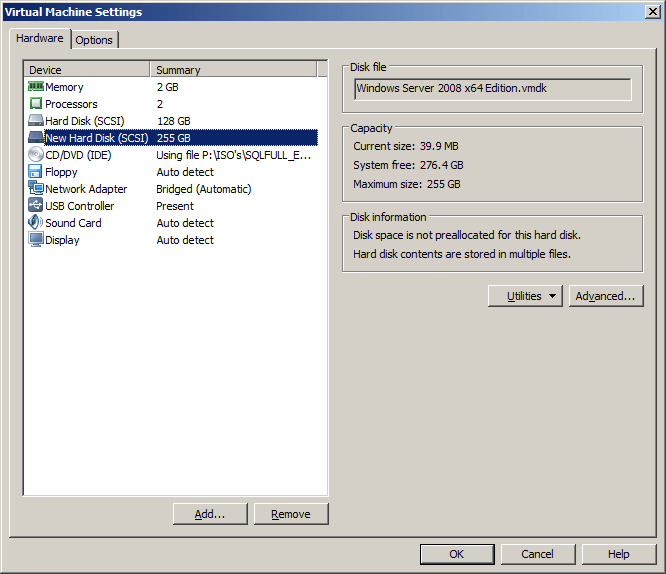Click the Memory device icon

[35, 87]
